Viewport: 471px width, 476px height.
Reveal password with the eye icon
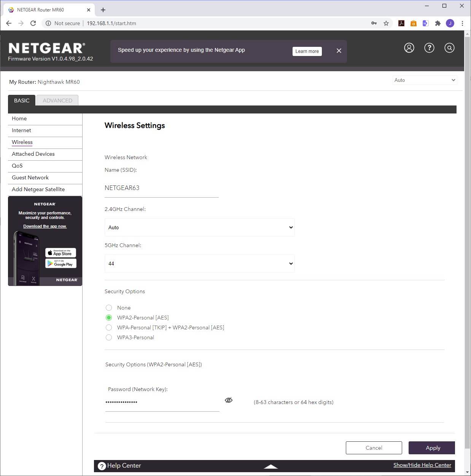click(229, 400)
